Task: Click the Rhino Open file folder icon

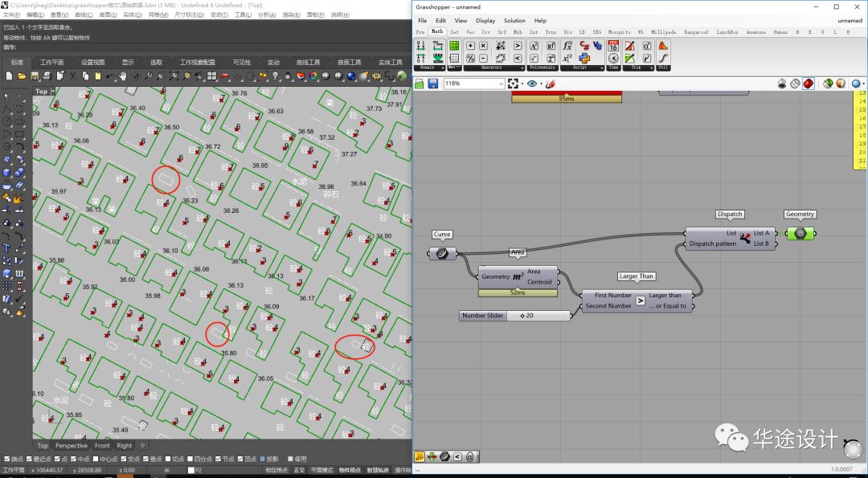Action: [22, 76]
